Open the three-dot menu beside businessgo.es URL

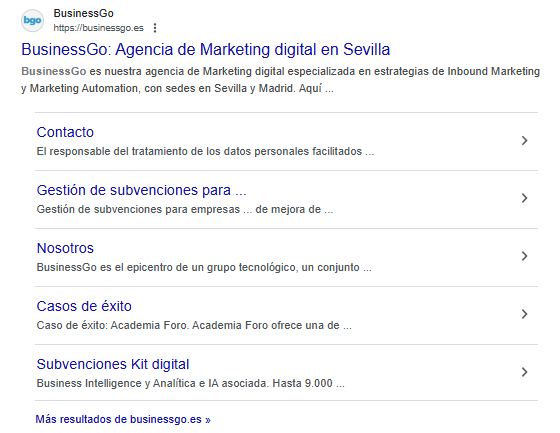tap(155, 28)
